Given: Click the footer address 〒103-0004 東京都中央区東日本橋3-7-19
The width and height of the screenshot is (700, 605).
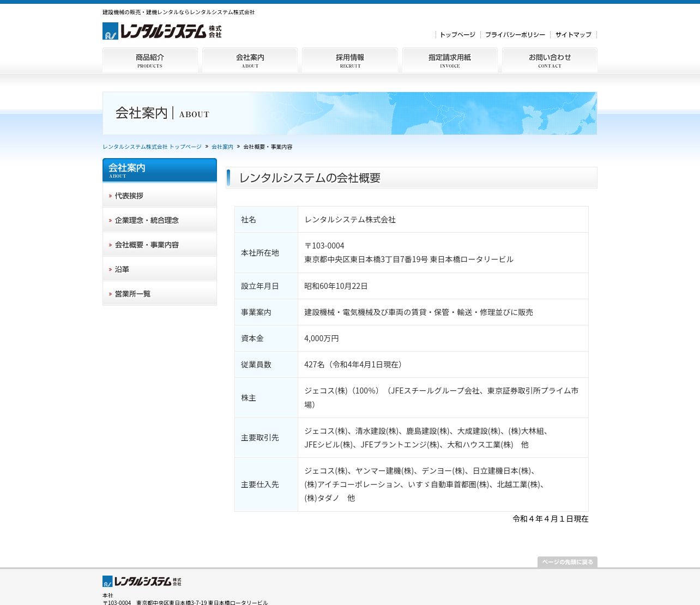Looking at the screenshot, I should pyautogui.click(x=185, y=602).
